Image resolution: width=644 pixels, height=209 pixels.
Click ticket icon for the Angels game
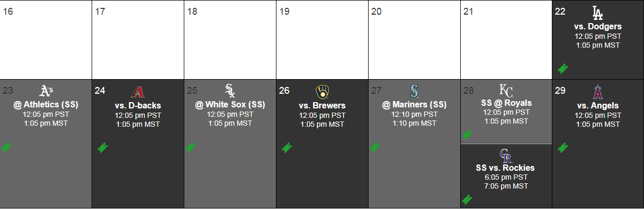(x=563, y=148)
